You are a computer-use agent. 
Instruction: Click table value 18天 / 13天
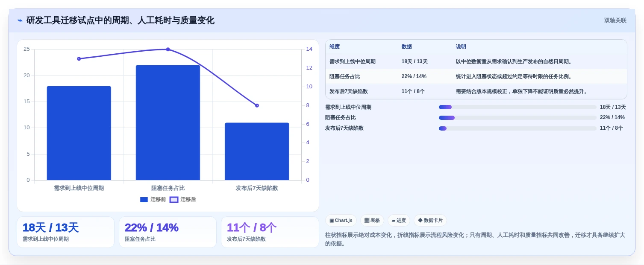(415, 61)
